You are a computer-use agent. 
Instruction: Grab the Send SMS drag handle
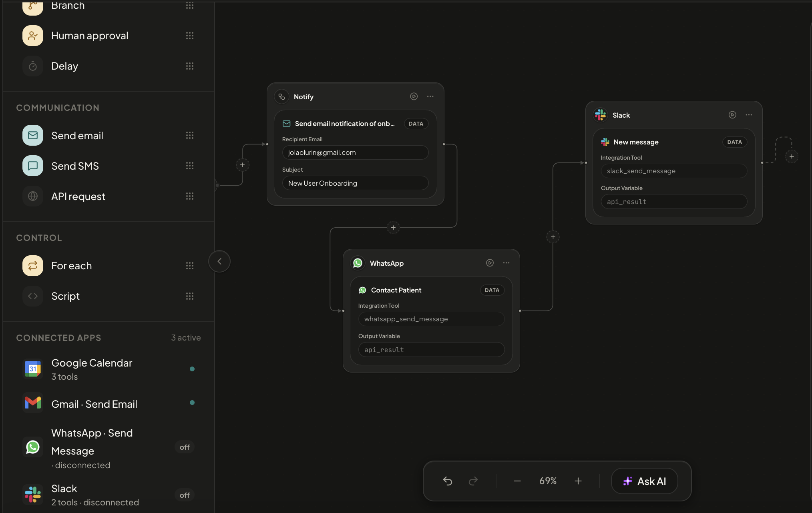(190, 166)
